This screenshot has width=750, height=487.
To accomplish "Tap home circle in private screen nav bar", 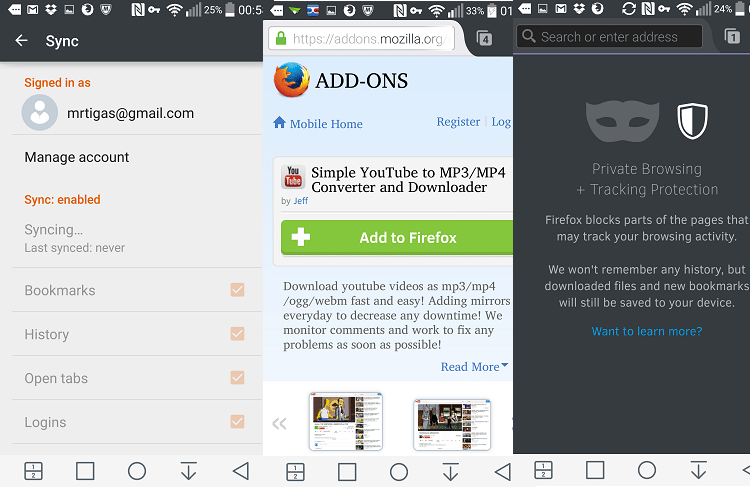I will 647,470.
